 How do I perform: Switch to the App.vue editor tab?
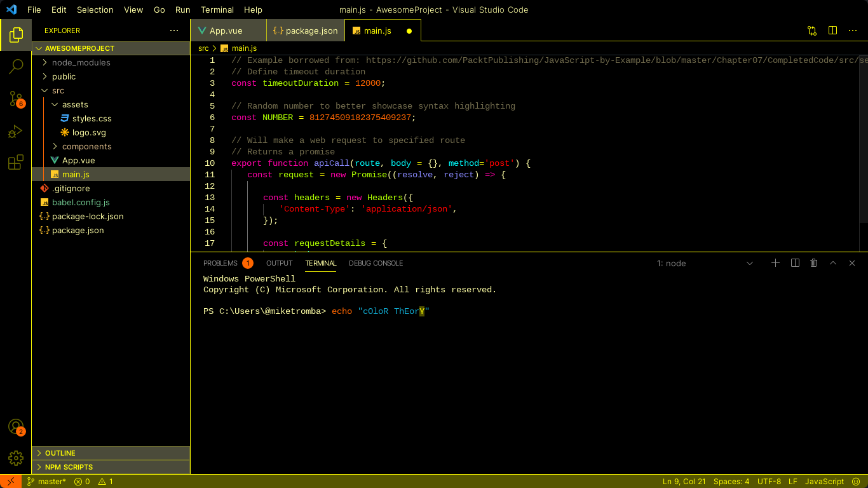click(228, 30)
